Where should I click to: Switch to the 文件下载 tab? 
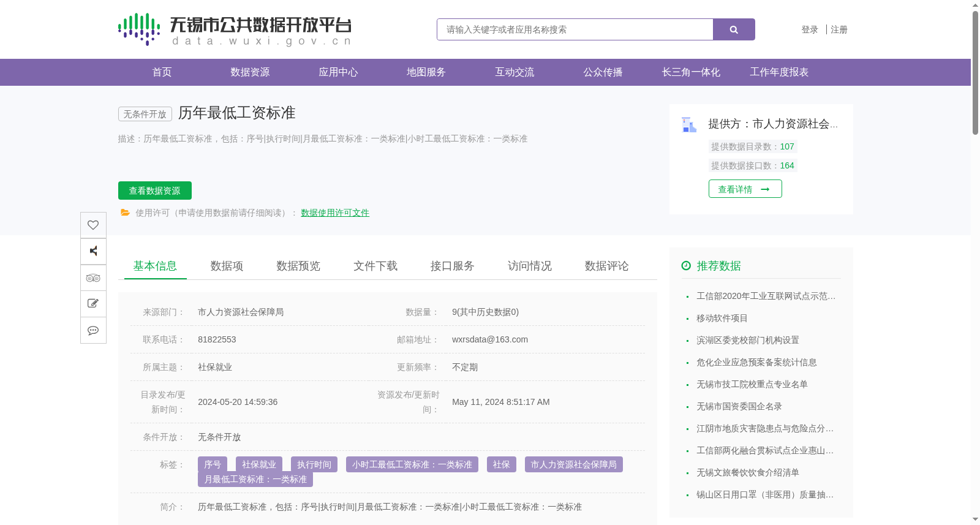[x=375, y=266]
